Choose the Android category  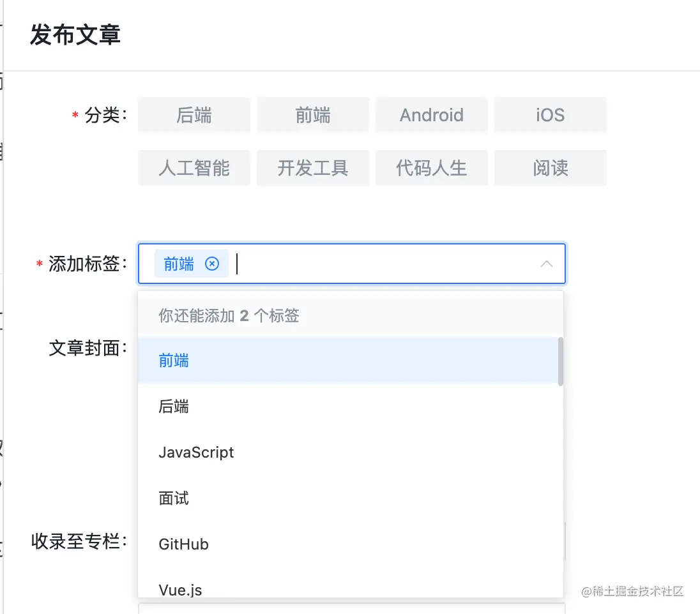[432, 115]
